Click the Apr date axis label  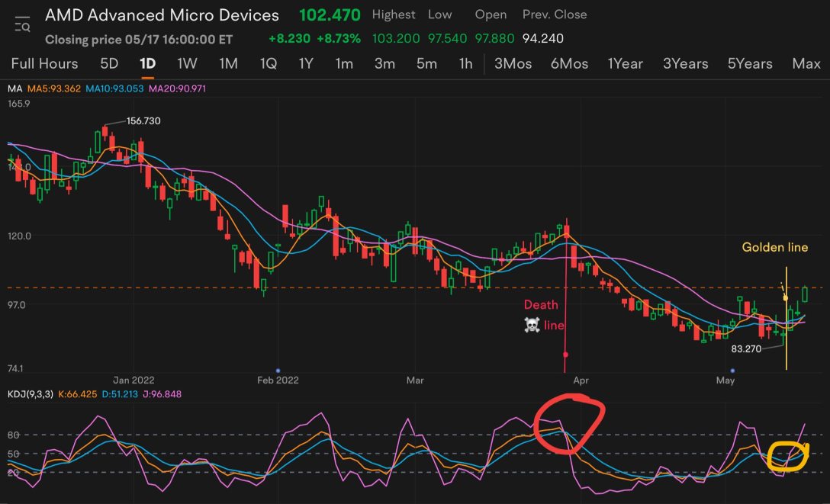coord(581,380)
